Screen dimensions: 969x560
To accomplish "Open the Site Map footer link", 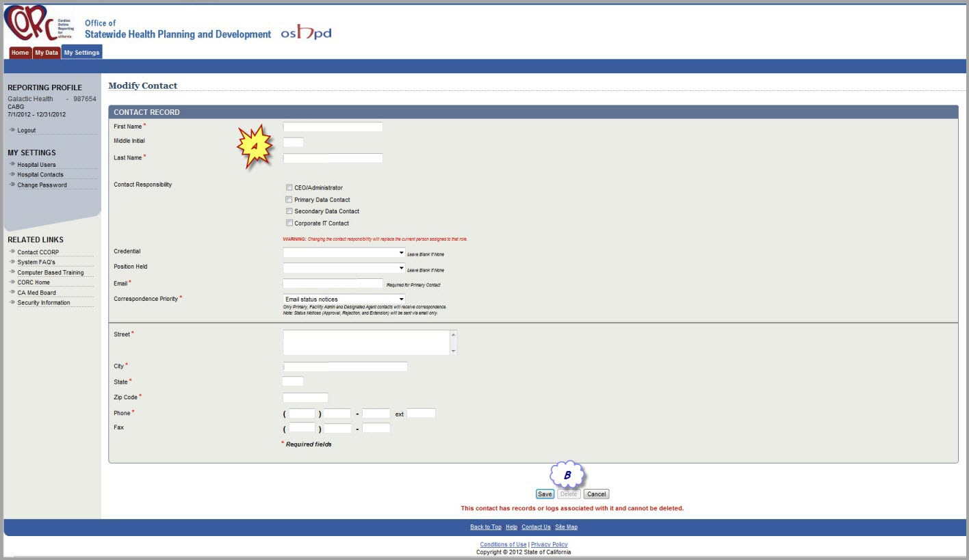I will [x=566, y=527].
